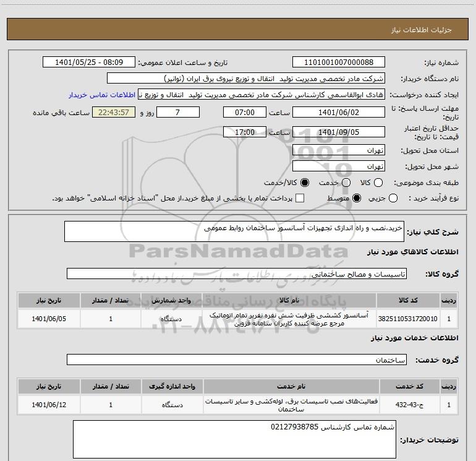Screen dimensions: 476x461
Task: Click the announcement date field 1401/05/25 - 08:09
Action: click(x=89, y=62)
